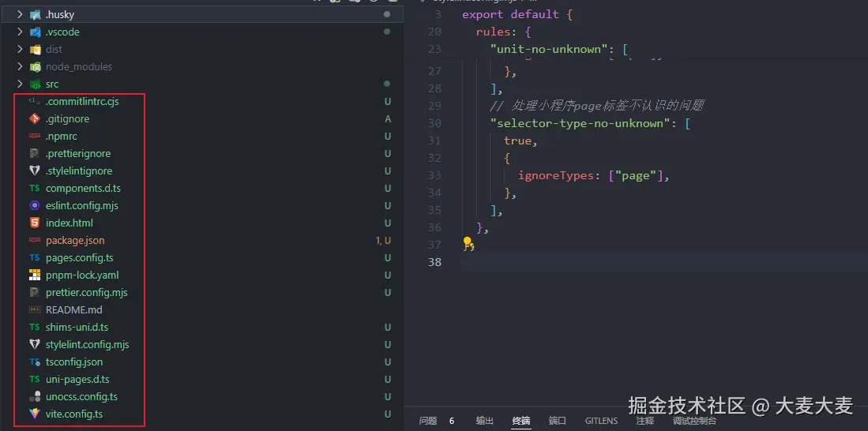This screenshot has height=431, width=868.
Task: Open unocss.config.ts in the explorer
Action: 82,396
